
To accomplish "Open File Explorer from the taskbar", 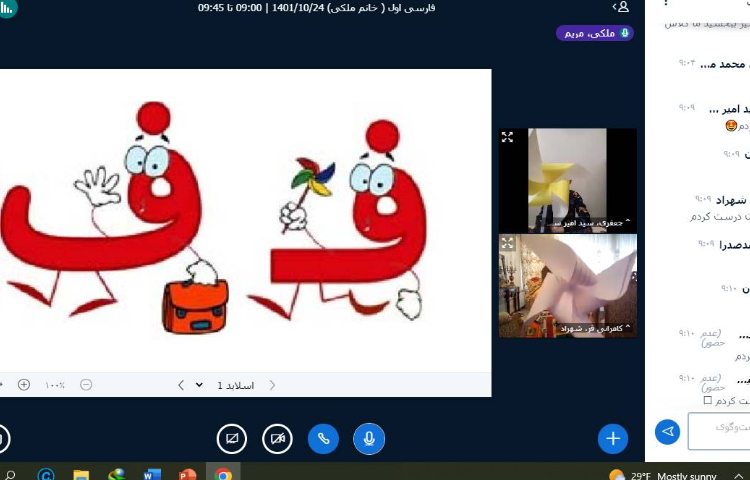I will (x=81, y=475).
